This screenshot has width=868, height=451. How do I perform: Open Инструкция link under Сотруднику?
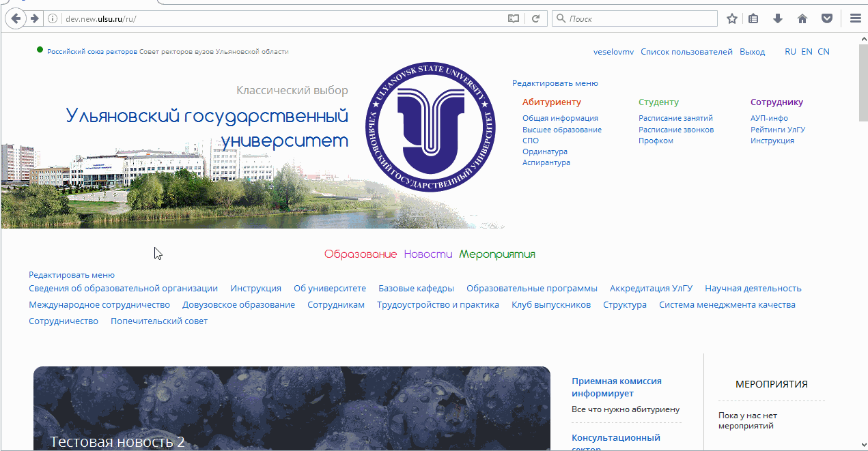click(772, 141)
